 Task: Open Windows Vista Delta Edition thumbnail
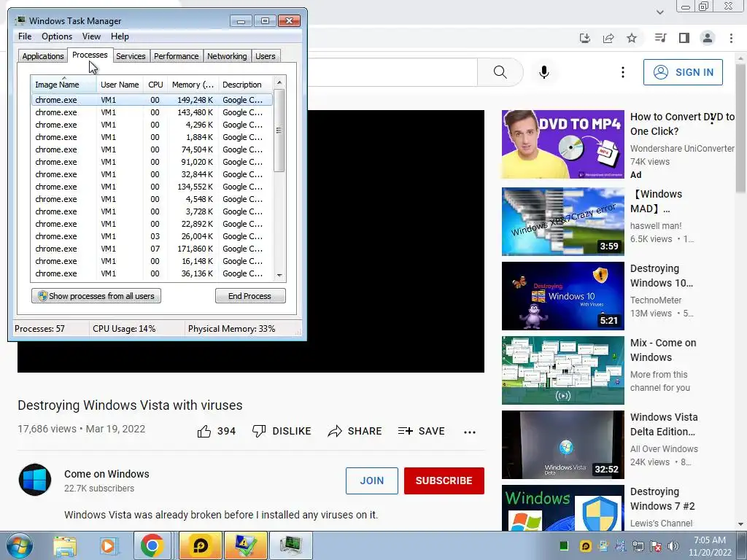(x=562, y=444)
